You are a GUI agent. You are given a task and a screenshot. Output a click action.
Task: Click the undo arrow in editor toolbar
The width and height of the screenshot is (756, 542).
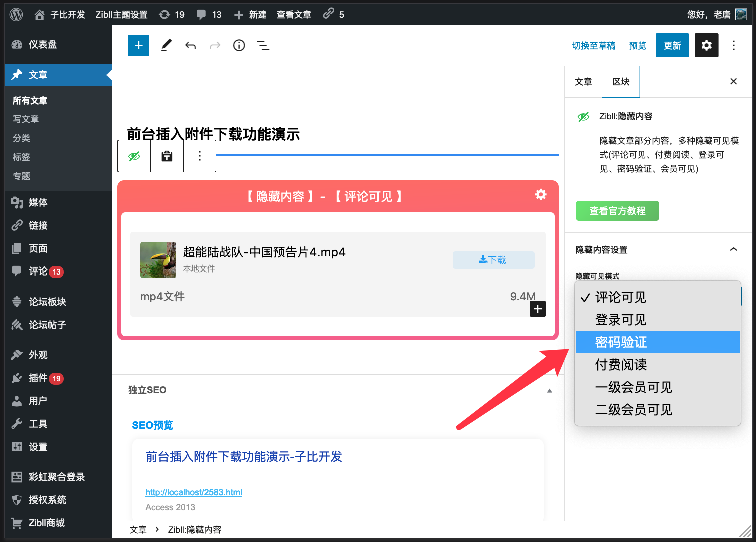tap(191, 45)
